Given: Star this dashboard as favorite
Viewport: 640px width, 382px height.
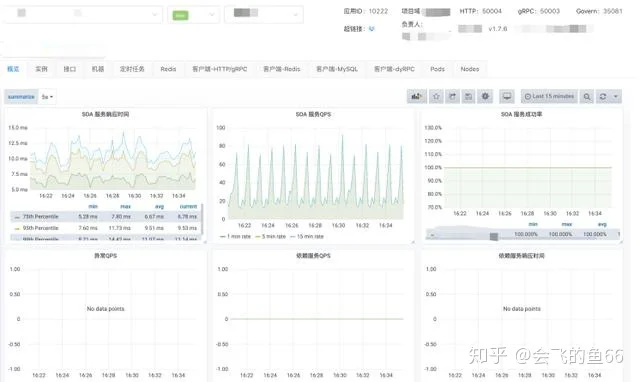Looking at the screenshot, I should (436, 96).
